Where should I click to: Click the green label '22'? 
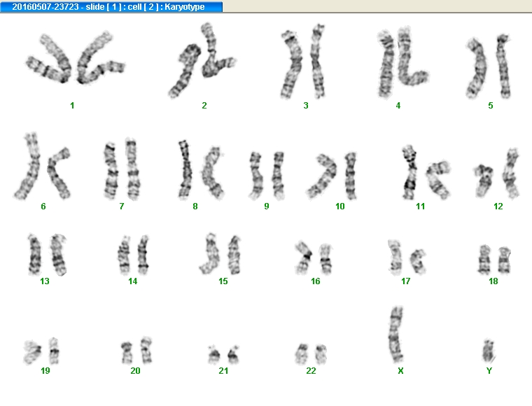pos(311,371)
